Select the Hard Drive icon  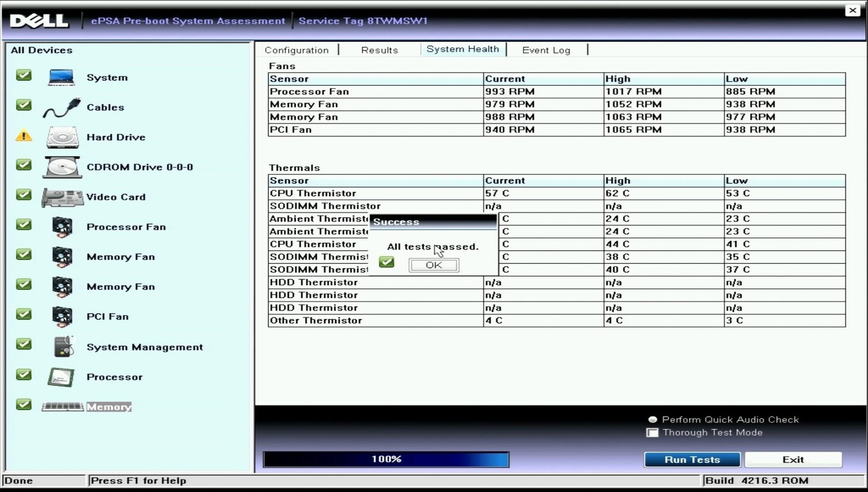62,137
